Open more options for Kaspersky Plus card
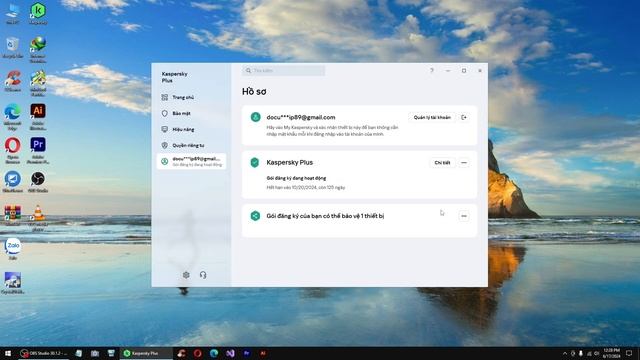Image resolution: width=640 pixels, height=360 pixels. click(x=464, y=162)
